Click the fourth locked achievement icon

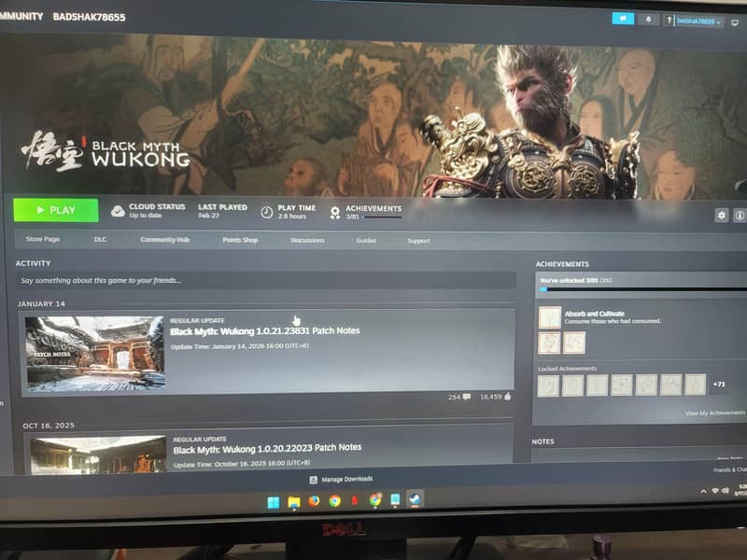[x=622, y=385]
